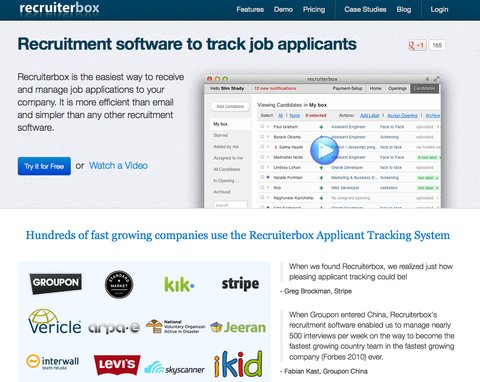The height and width of the screenshot is (382, 480).
Task: Click the Hundreds of fast growing companies heading
Action: 238,235
